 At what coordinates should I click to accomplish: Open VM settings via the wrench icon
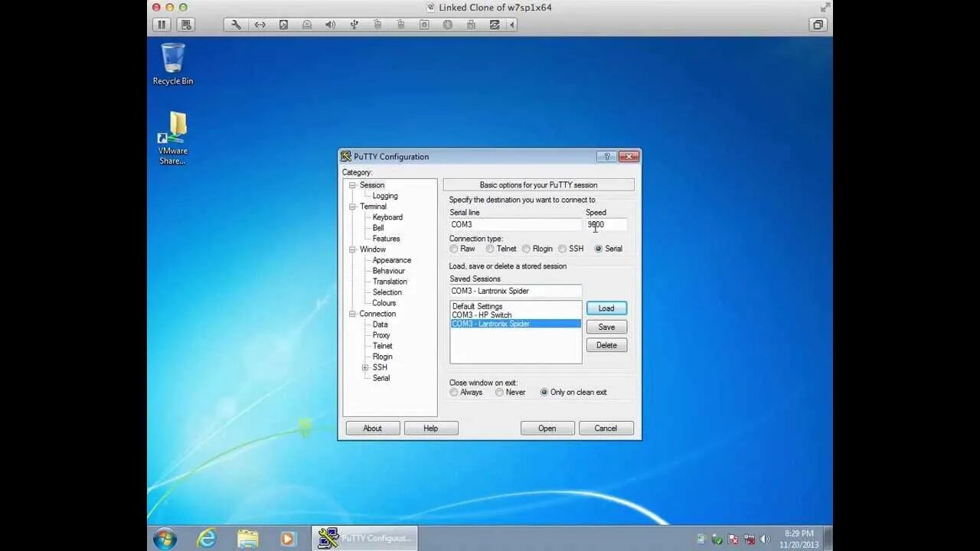click(x=236, y=24)
